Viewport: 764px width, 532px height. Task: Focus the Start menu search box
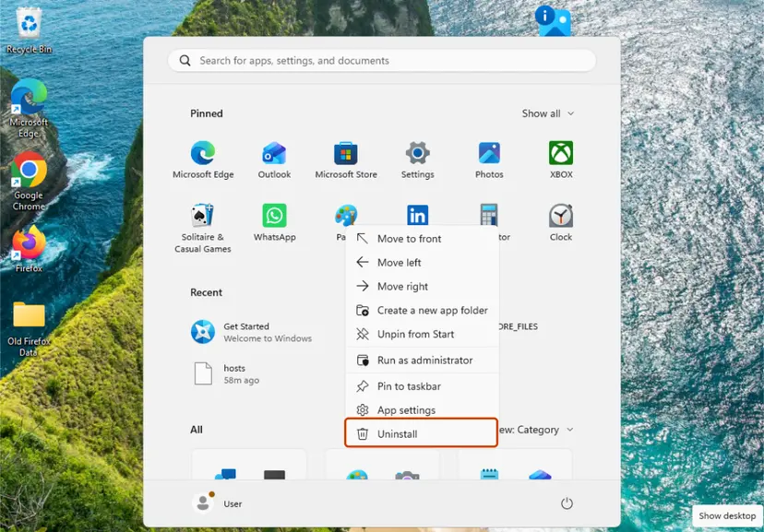point(381,60)
